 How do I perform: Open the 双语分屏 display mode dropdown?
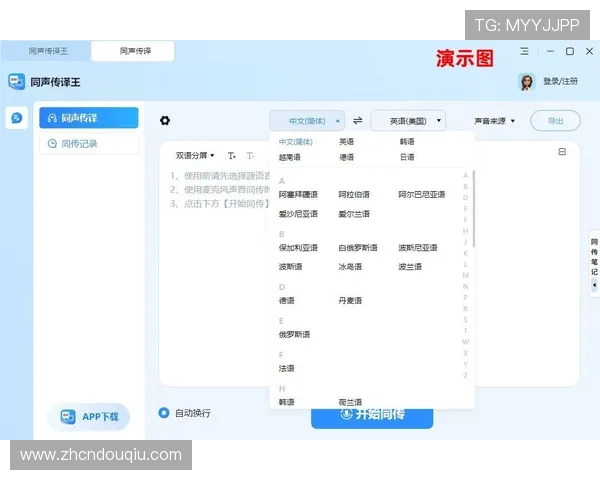coord(195,155)
